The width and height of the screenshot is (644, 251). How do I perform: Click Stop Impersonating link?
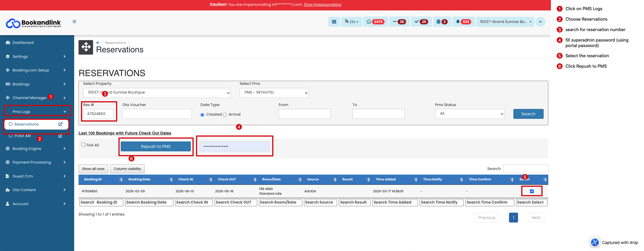click(x=323, y=5)
